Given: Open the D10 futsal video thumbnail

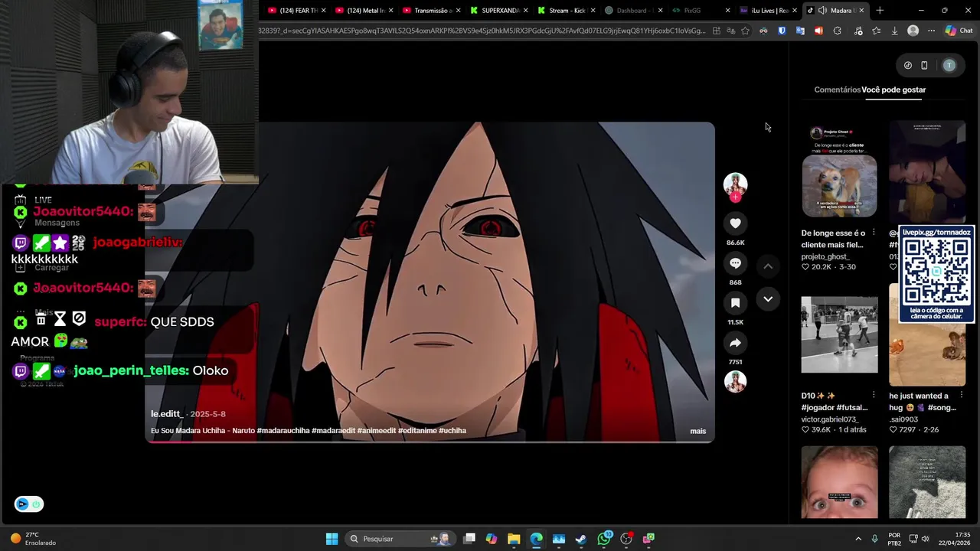Looking at the screenshot, I should [x=839, y=334].
